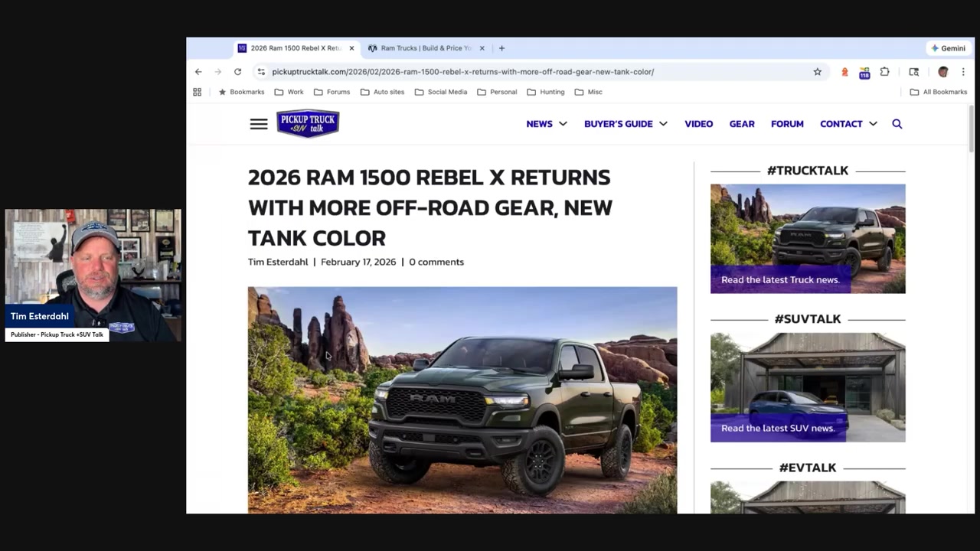
Task: Open the Chrome extensions puzzle icon
Action: point(884,71)
